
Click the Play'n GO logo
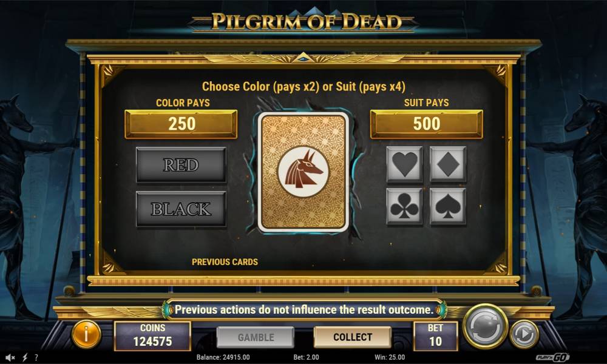pyautogui.click(x=552, y=357)
